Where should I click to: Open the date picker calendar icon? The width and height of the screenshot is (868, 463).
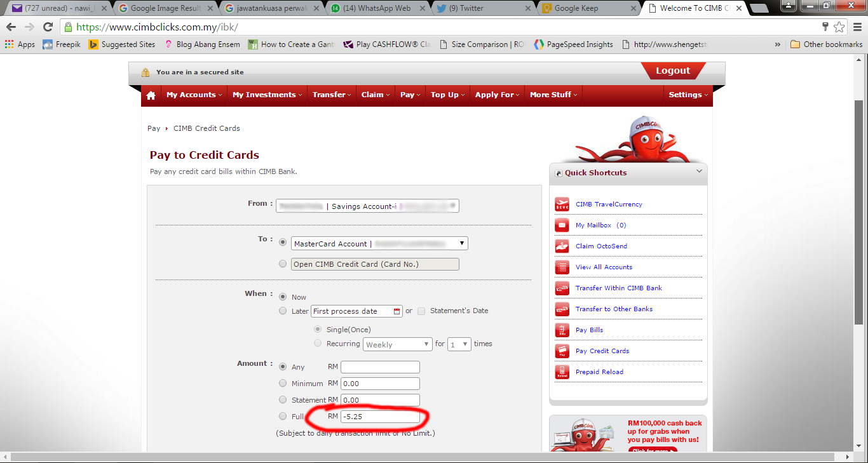[397, 311]
